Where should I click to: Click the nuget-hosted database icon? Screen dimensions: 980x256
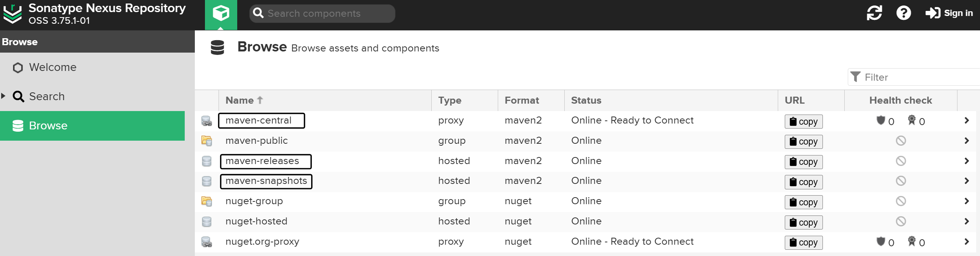[x=207, y=221]
